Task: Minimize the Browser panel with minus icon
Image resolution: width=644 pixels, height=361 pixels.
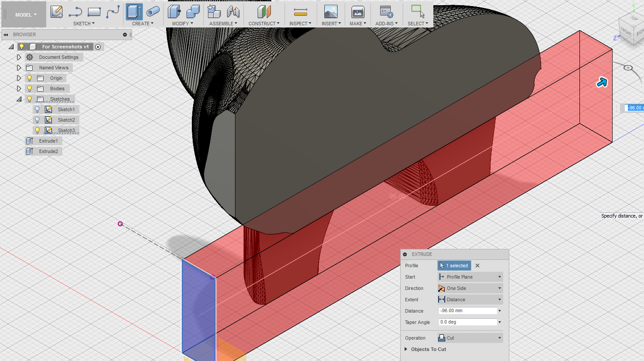Action: [x=125, y=34]
